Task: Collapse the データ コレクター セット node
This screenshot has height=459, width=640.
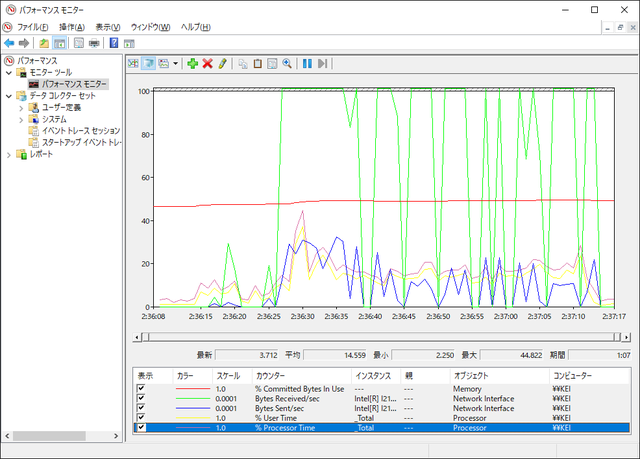Action: 9,96
